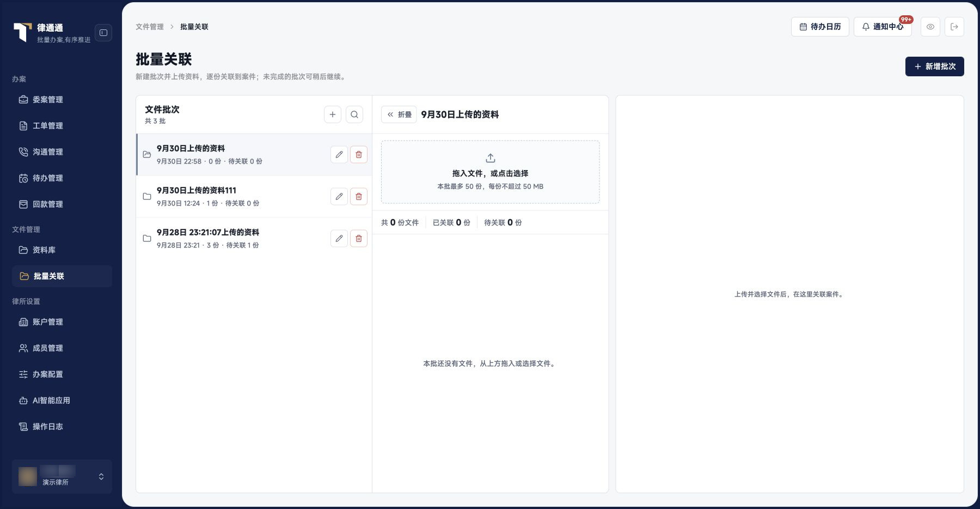Collapse the sidebar with the panel toggle icon
The height and width of the screenshot is (509, 980).
click(x=103, y=33)
